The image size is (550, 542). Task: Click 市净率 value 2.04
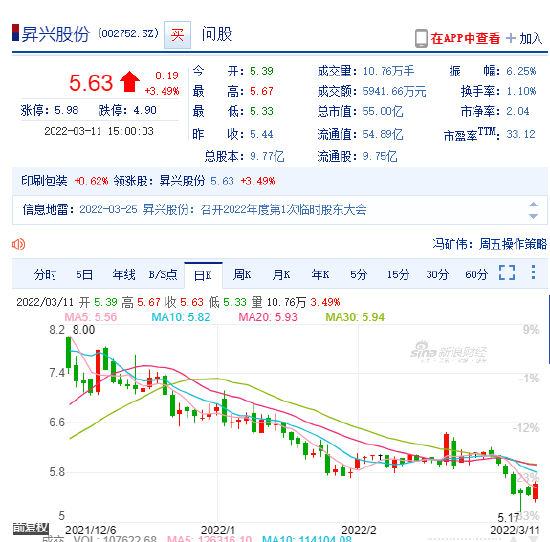518,112
